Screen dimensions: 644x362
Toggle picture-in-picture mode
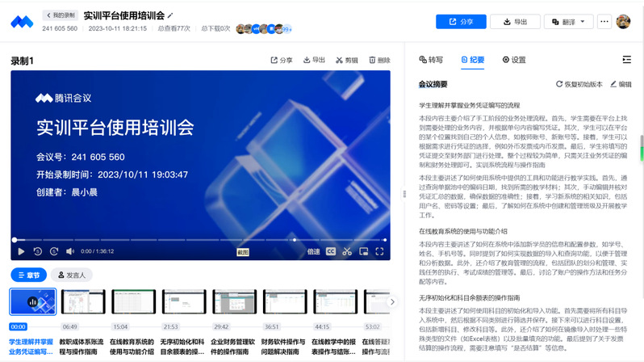(364, 251)
